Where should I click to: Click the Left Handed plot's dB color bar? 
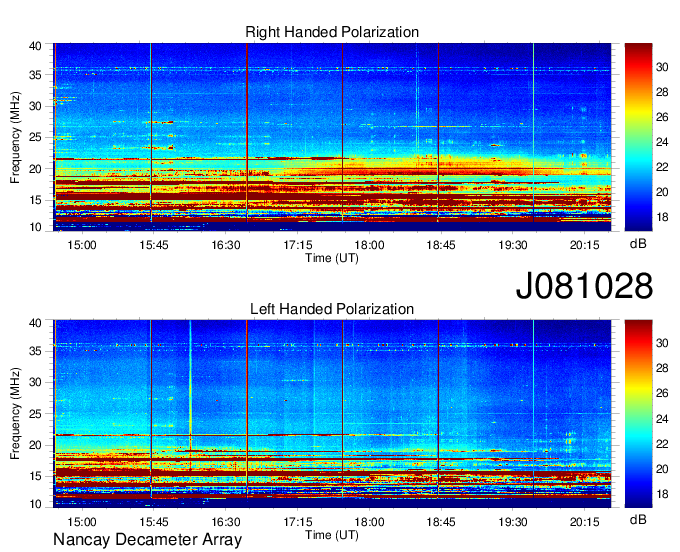tap(638, 414)
